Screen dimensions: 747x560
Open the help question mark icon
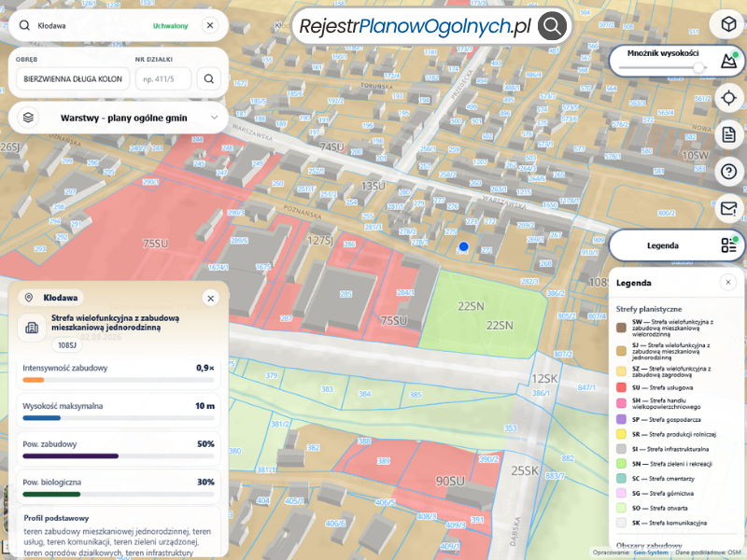[x=728, y=172]
